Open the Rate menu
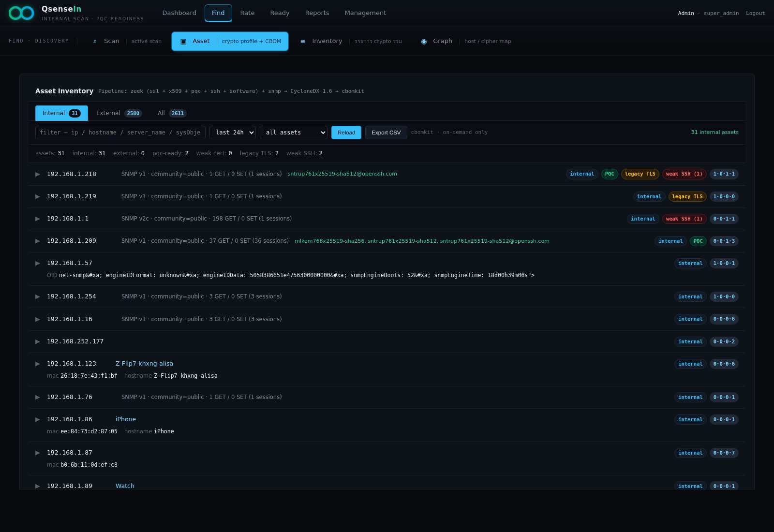774x532 pixels. [247, 13]
